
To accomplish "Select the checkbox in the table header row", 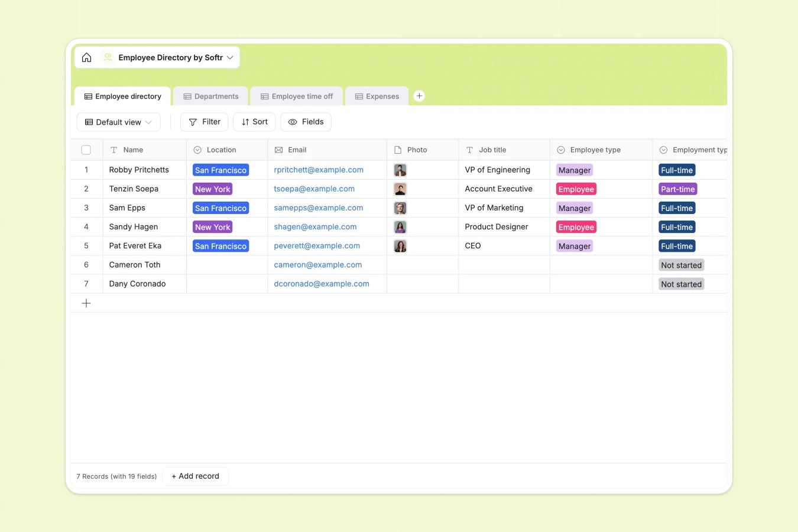I will pyautogui.click(x=86, y=150).
